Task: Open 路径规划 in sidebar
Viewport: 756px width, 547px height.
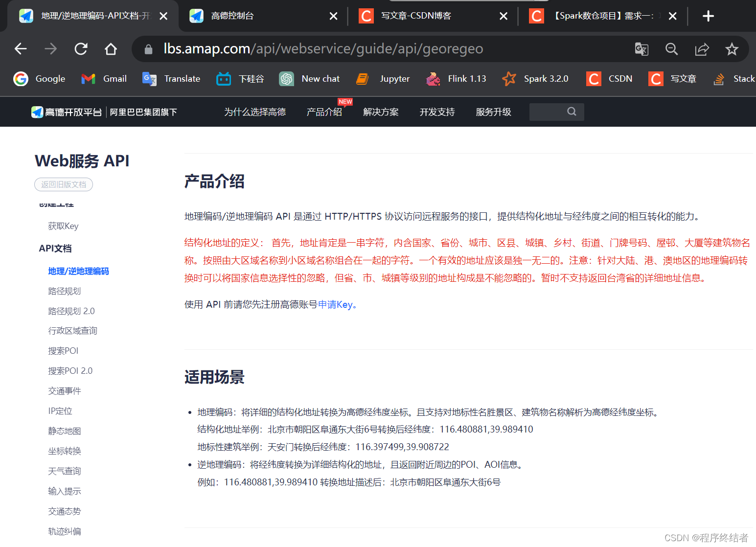Action: [x=64, y=291]
